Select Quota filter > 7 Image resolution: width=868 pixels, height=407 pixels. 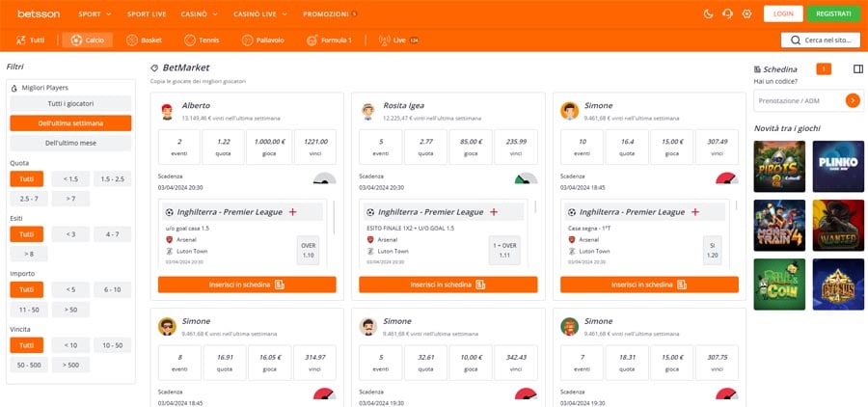click(x=70, y=199)
